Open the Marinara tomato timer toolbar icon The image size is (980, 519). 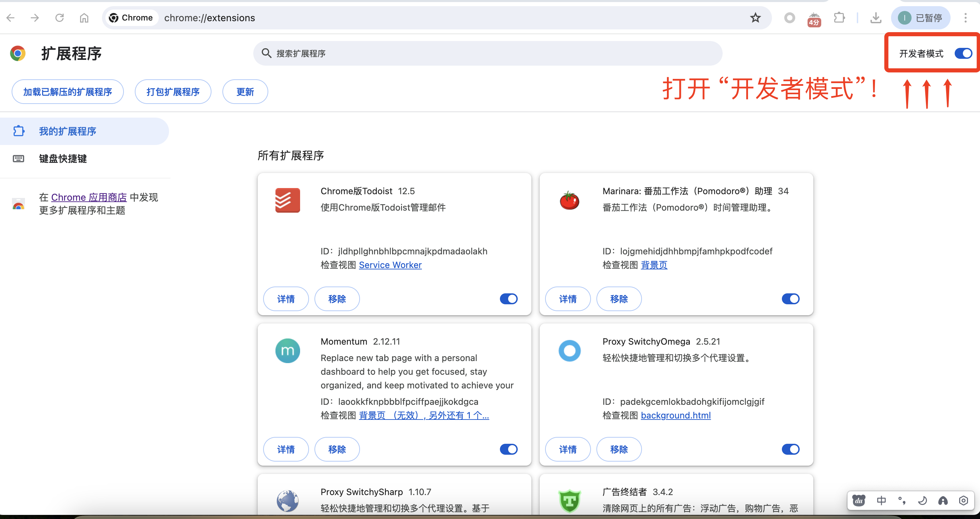(814, 19)
